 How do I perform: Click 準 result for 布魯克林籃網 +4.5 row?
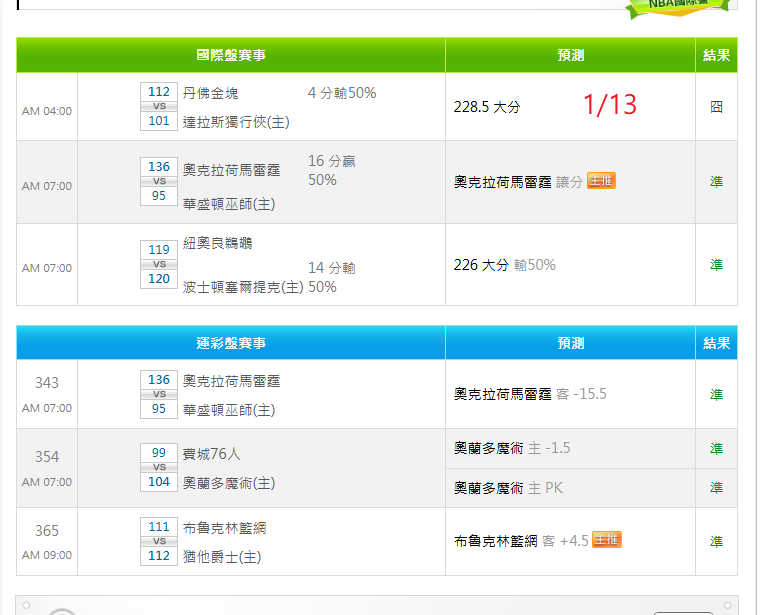pyautogui.click(x=716, y=542)
